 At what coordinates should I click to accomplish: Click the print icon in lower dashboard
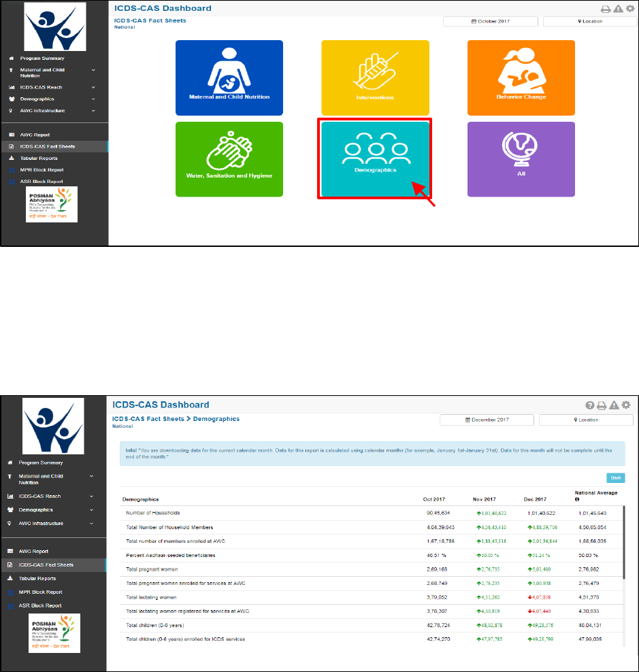[x=602, y=405]
